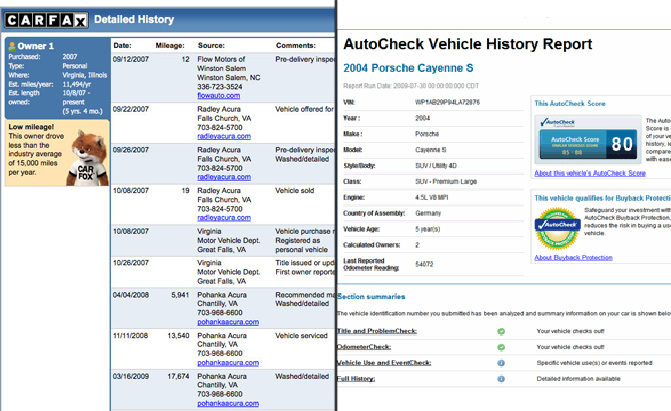Screen dimensions: 671x411
Task: Open pohankaacura.com link in 11/11/2008 row
Action: point(228,362)
